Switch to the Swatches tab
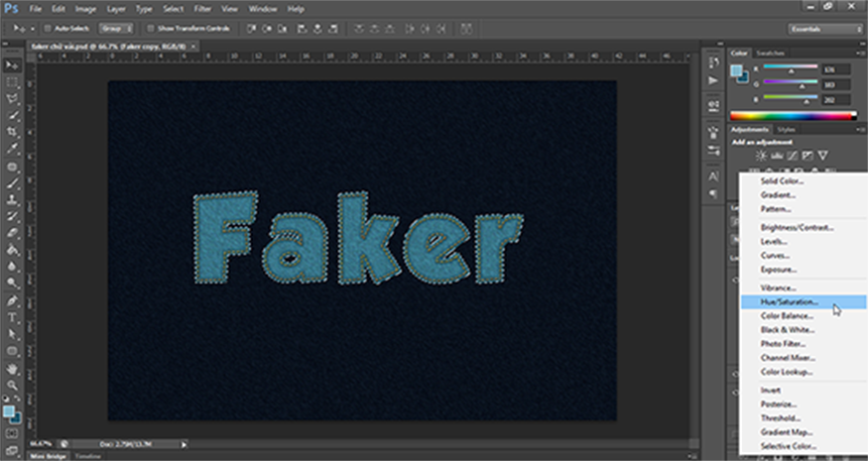The width and height of the screenshot is (868, 461). pyautogui.click(x=770, y=53)
